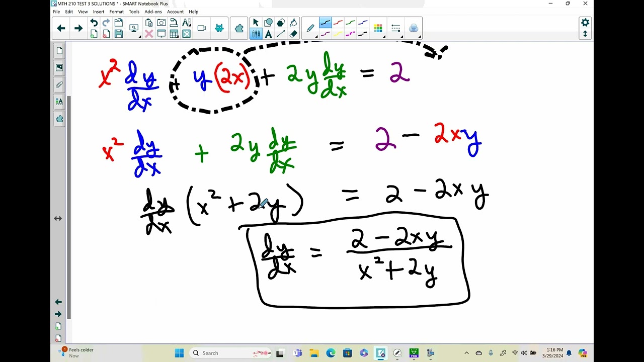This screenshot has width=644, height=362.
Task: Open the Add-ons menu
Action: pos(153,12)
